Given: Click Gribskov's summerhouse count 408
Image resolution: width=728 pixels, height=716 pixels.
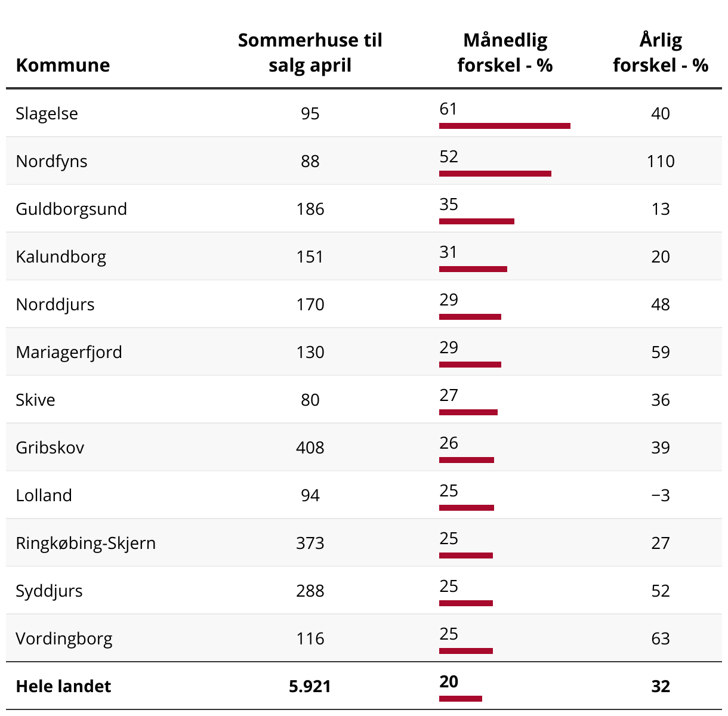Looking at the screenshot, I should tap(310, 447).
